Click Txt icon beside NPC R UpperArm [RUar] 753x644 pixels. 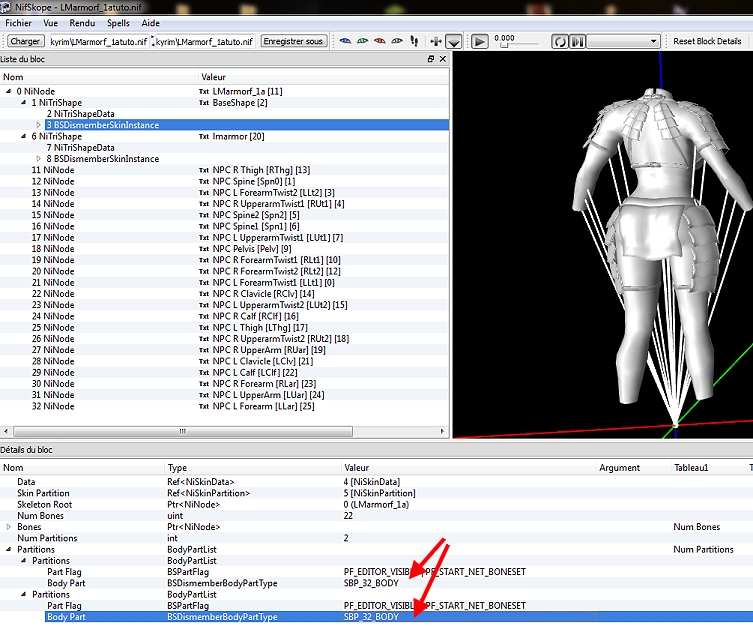(204, 350)
